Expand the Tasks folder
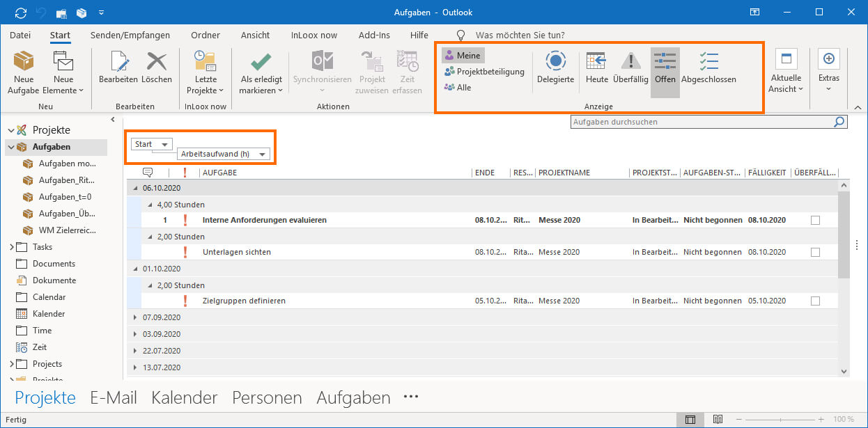Screen dimensions: 868x428 click(x=11, y=247)
